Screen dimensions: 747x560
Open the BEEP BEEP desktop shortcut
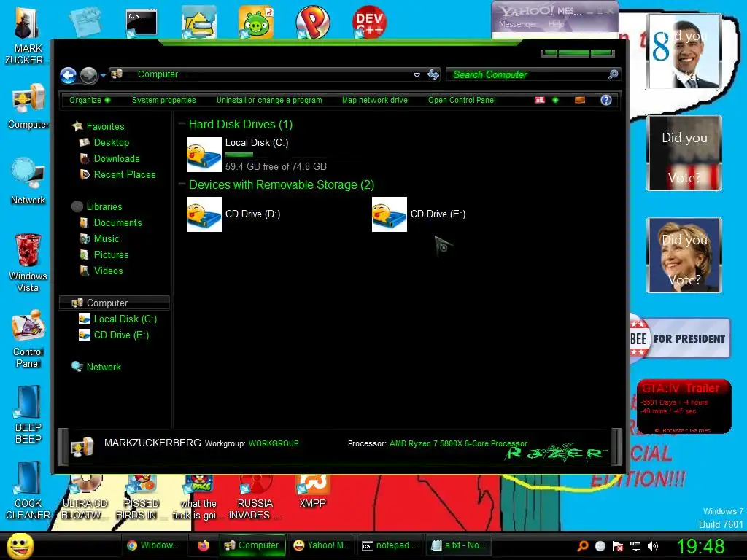tap(28, 414)
